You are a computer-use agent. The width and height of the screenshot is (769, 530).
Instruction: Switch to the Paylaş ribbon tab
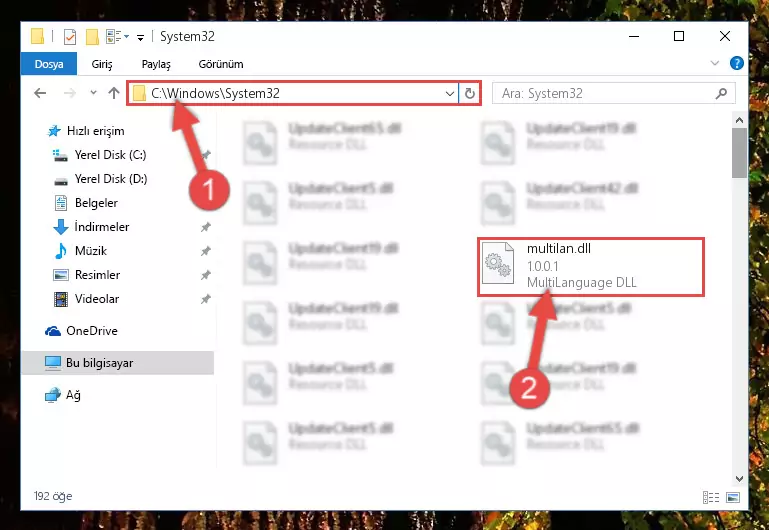[156, 64]
